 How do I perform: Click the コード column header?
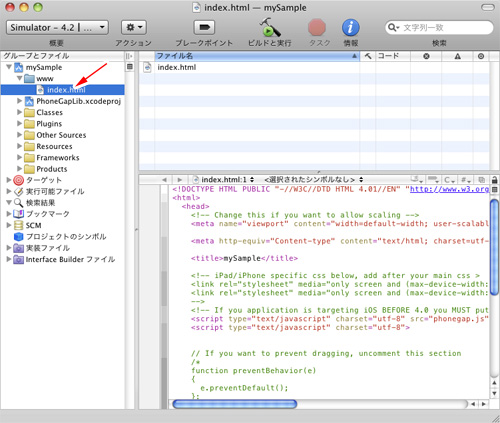pos(393,56)
